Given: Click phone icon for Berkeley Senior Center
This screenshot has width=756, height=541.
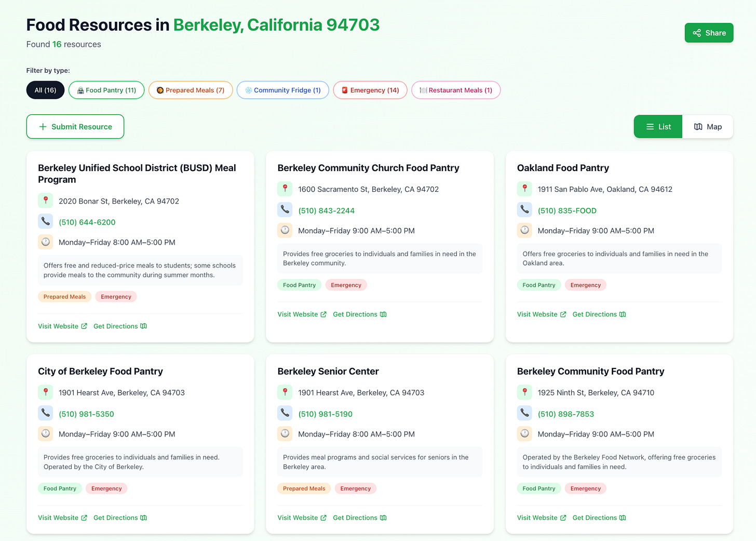Looking at the screenshot, I should coord(285,413).
